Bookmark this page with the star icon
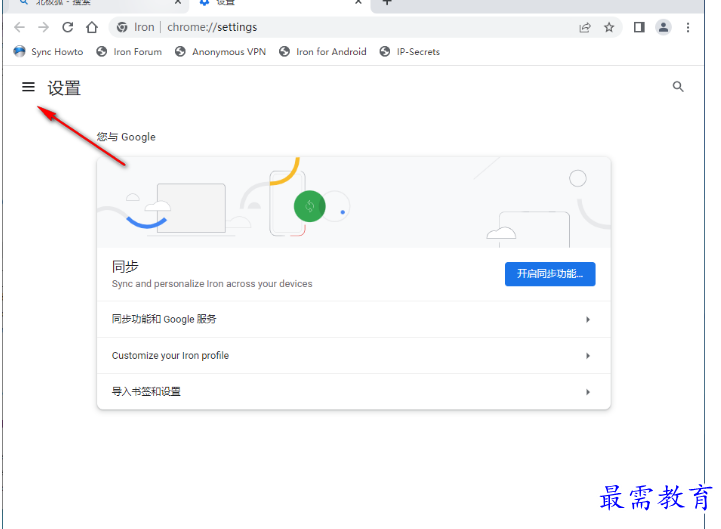The height and width of the screenshot is (529, 721). (609, 28)
